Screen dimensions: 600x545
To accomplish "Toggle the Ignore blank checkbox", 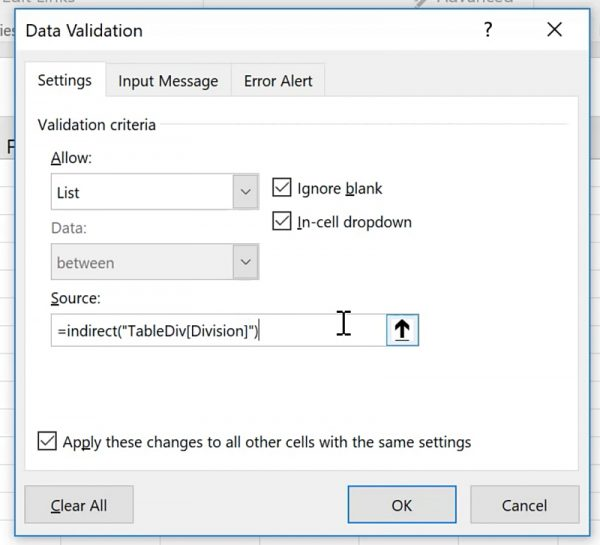I will (281, 188).
